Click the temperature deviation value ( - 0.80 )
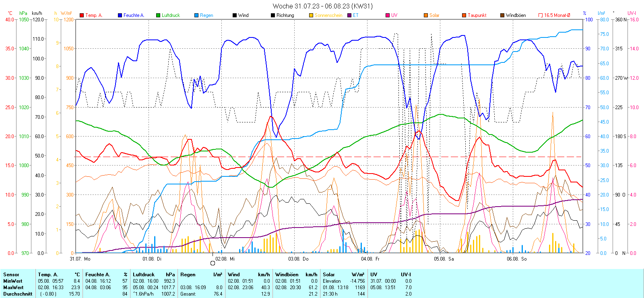This screenshot has height=298, width=644. click(x=48, y=294)
